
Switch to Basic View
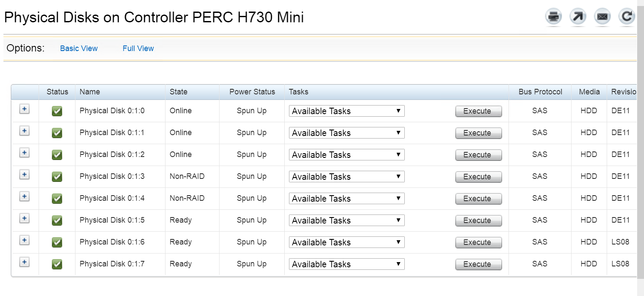(x=79, y=48)
